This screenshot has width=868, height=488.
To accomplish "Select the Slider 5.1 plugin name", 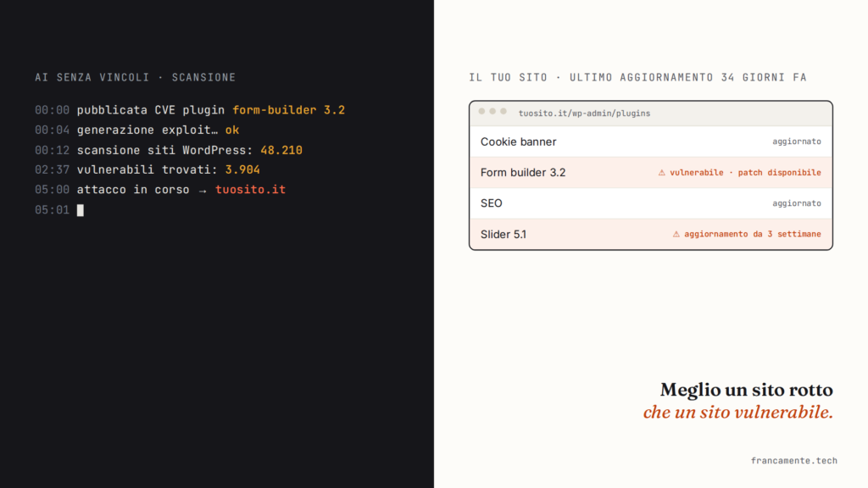I will click(504, 234).
